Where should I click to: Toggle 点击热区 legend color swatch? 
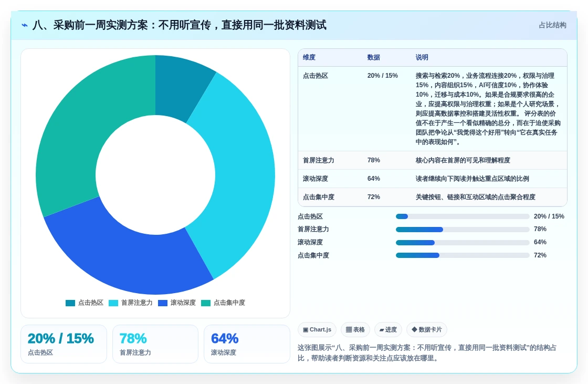tap(70, 303)
